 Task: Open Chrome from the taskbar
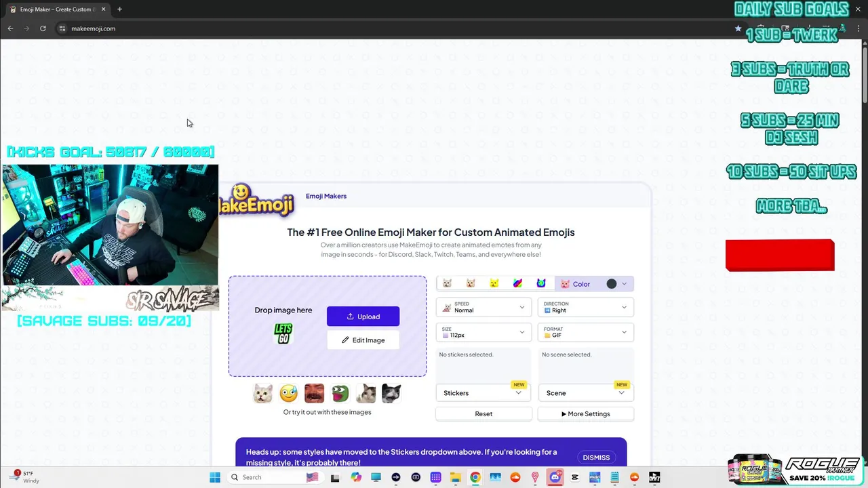(475, 477)
